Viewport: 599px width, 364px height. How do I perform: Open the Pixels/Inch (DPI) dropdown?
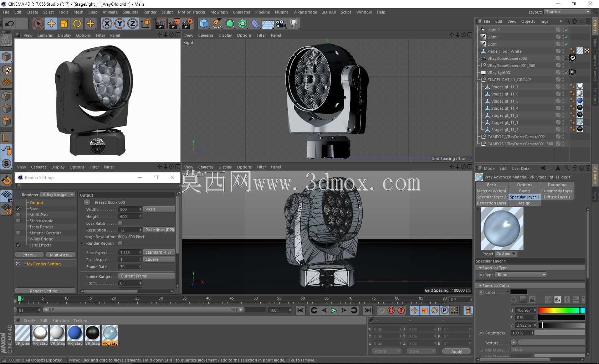pos(159,230)
